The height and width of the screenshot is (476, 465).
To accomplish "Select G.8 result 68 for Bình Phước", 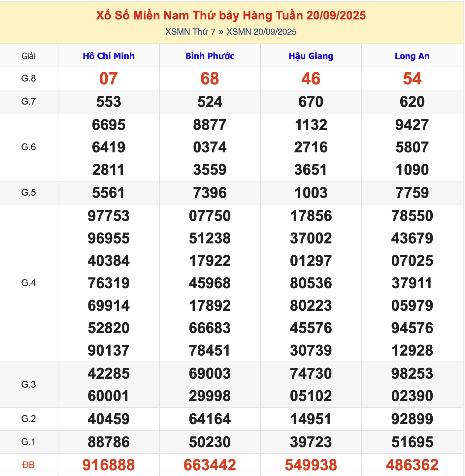I will coord(210,79).
